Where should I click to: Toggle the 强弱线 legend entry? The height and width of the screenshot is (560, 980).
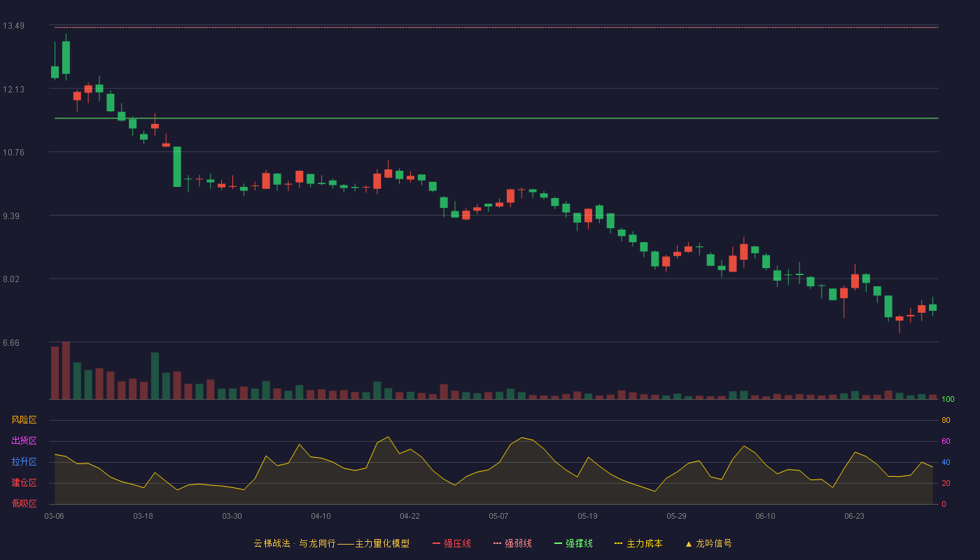tap(512, 543)
